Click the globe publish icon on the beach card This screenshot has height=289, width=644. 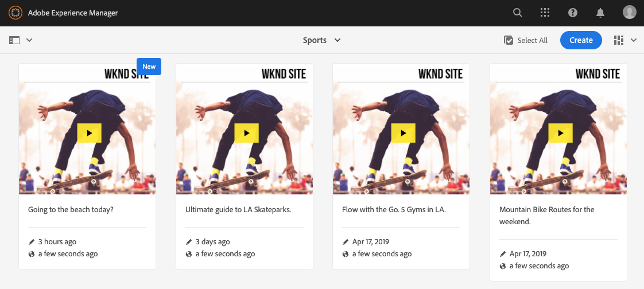point(32,254)
